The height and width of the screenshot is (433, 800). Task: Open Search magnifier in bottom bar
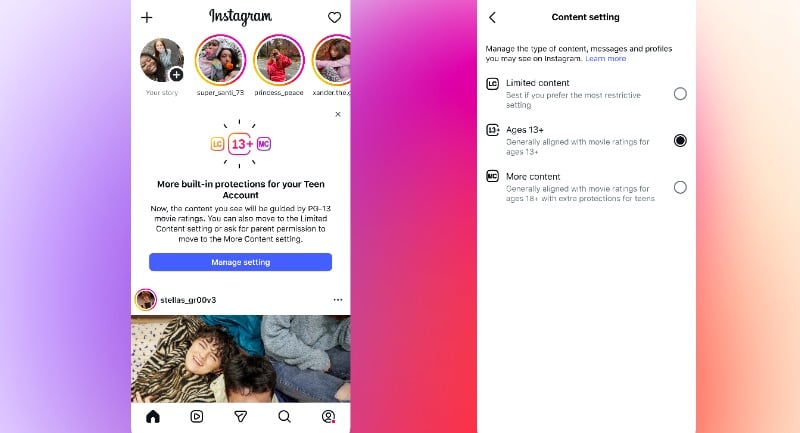(285, 417)
